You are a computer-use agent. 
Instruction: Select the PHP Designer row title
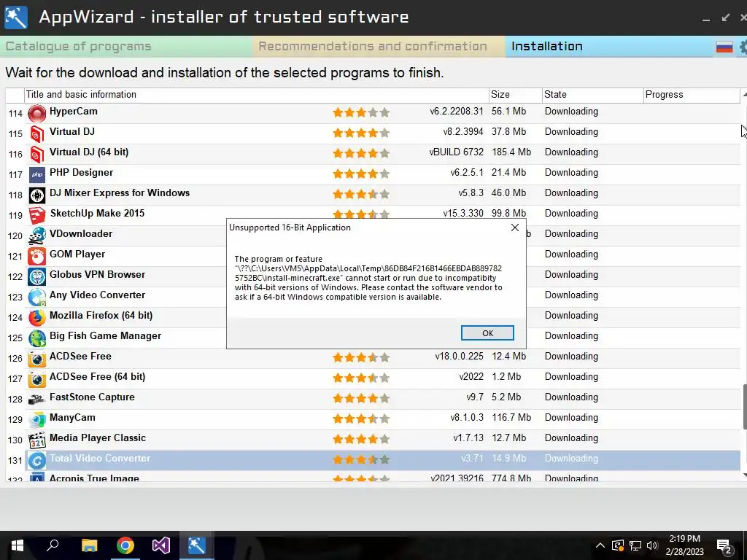(x=82, y=172)
